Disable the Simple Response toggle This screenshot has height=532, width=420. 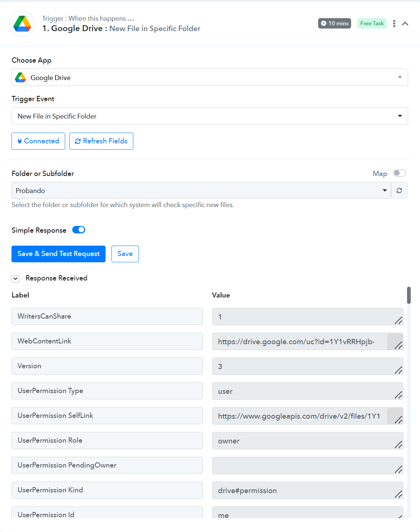coord(79,230)
